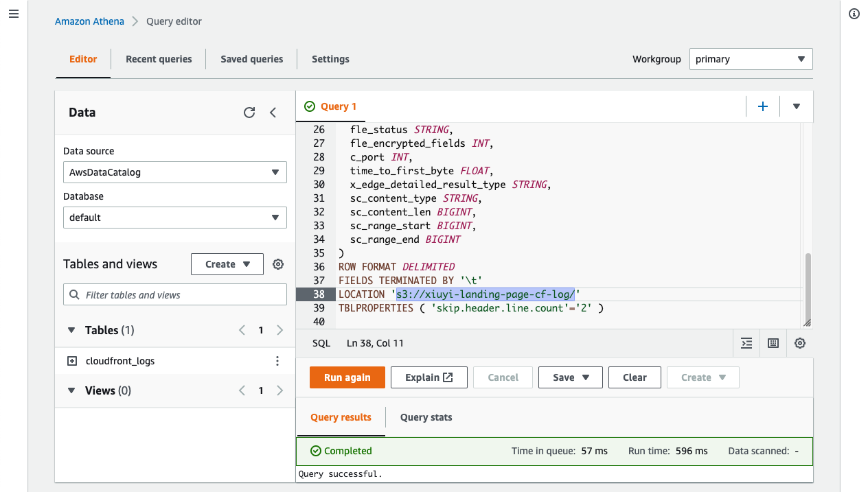Open Create dropdown in Tables and views
Image resolution: width=868 pixels, height=492 pixels.
click(227, 264)
